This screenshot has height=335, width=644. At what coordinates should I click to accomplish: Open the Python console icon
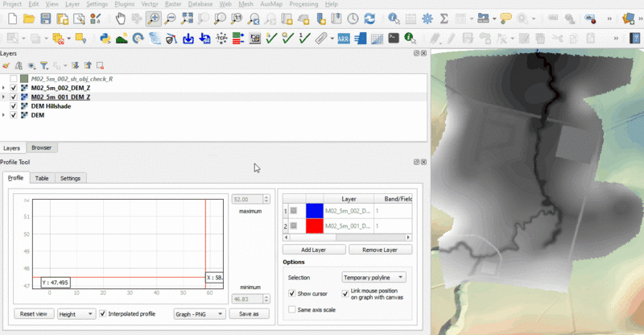pyautogui.click(x=105, y=38)
